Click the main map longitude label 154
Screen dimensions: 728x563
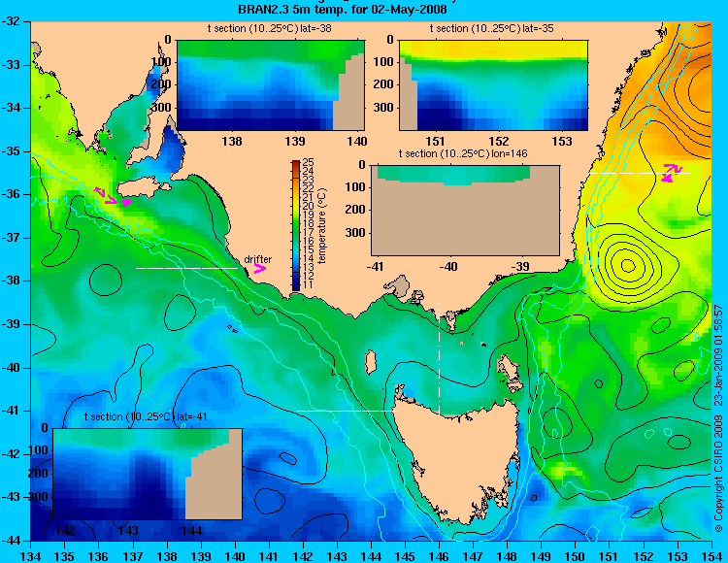tap(711, 556)
